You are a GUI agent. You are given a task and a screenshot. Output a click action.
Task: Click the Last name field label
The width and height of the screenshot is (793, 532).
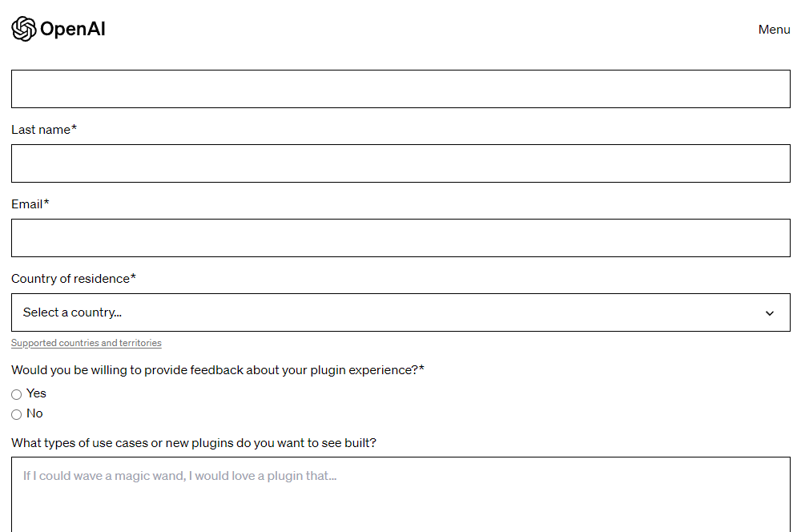tap(44, 130)
